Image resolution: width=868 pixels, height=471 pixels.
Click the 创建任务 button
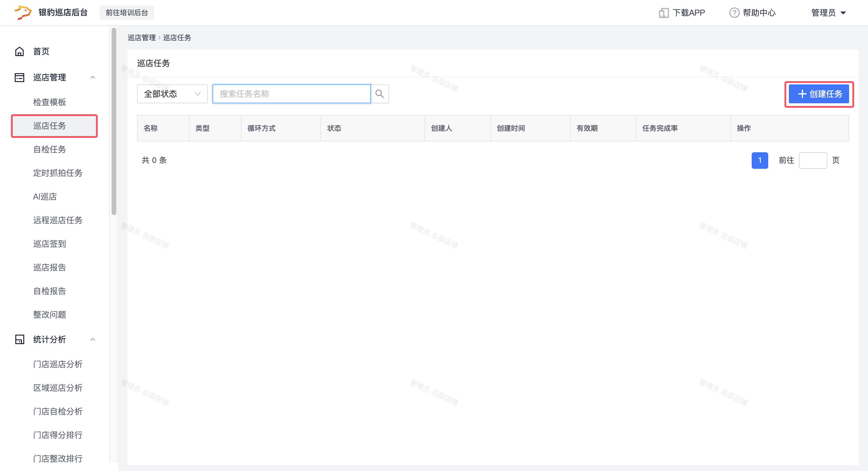[819, 94]
